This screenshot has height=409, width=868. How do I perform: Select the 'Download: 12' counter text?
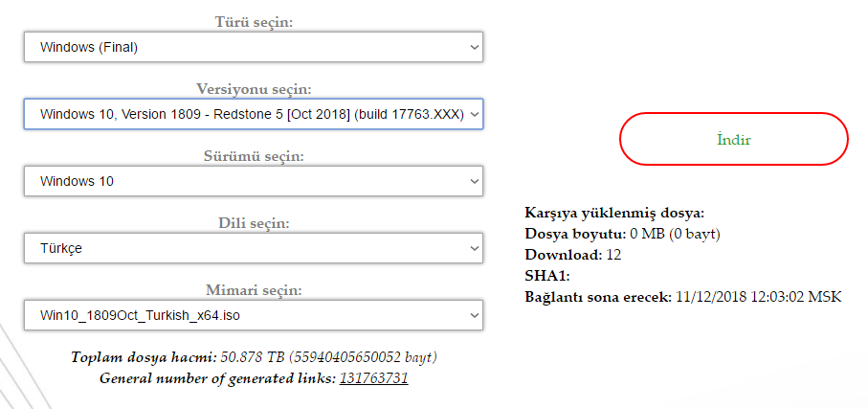[573, 255]
